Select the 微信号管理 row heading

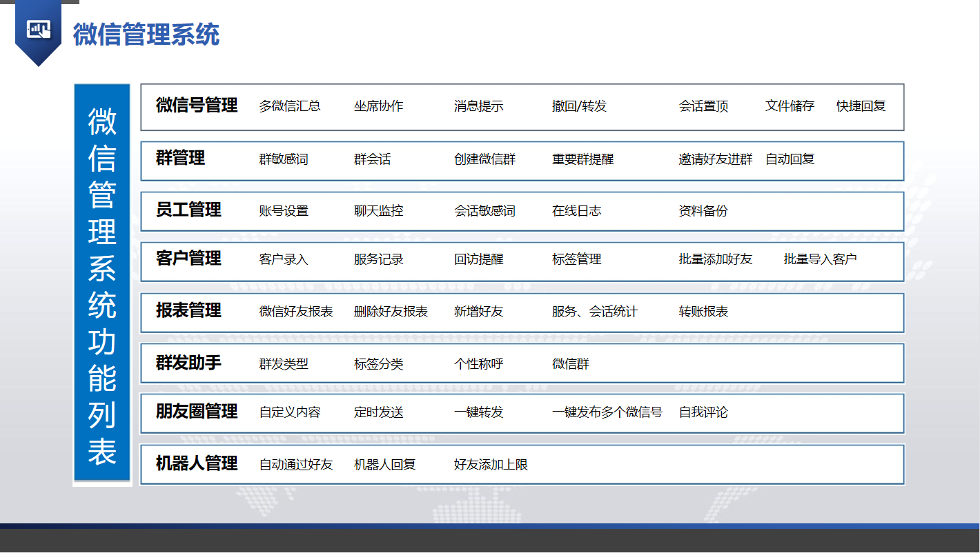pyautogui.click(x=197, y=105)
